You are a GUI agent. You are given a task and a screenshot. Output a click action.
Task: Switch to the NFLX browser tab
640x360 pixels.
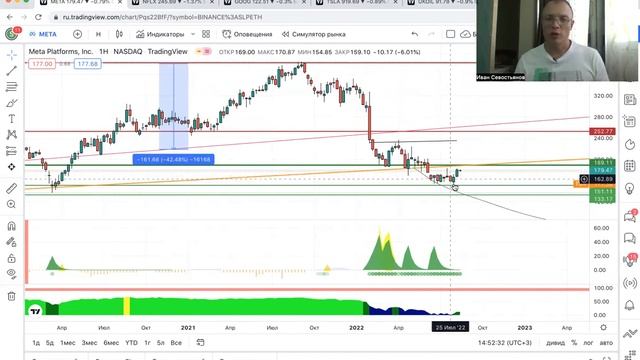(x=174, y=2)
